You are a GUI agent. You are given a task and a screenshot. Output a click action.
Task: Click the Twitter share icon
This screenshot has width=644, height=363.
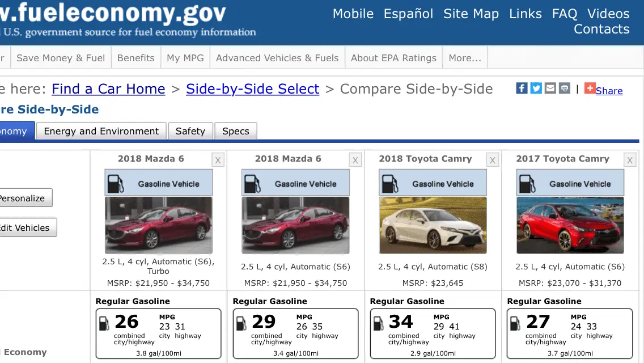tap(536, 88)
